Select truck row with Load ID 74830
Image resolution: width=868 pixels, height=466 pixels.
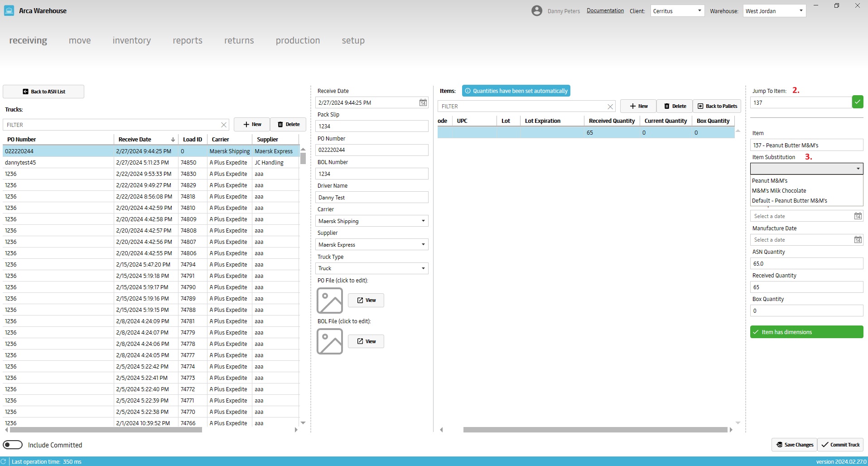click(x=151, y=174)
